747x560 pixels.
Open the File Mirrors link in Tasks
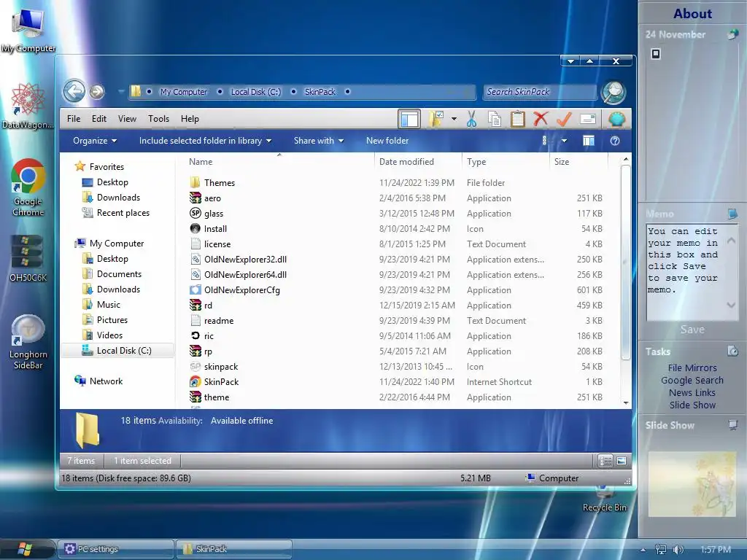pos(692,367)
